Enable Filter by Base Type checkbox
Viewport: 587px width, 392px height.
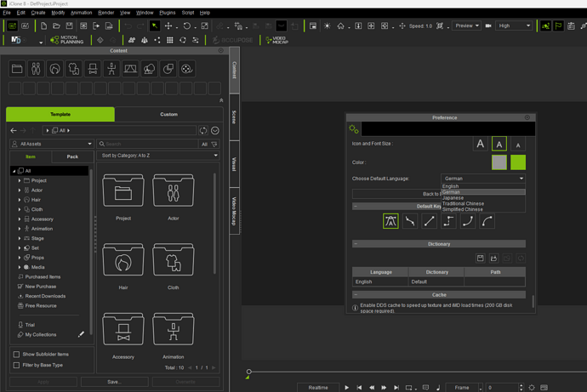click(x=16, y=365)
